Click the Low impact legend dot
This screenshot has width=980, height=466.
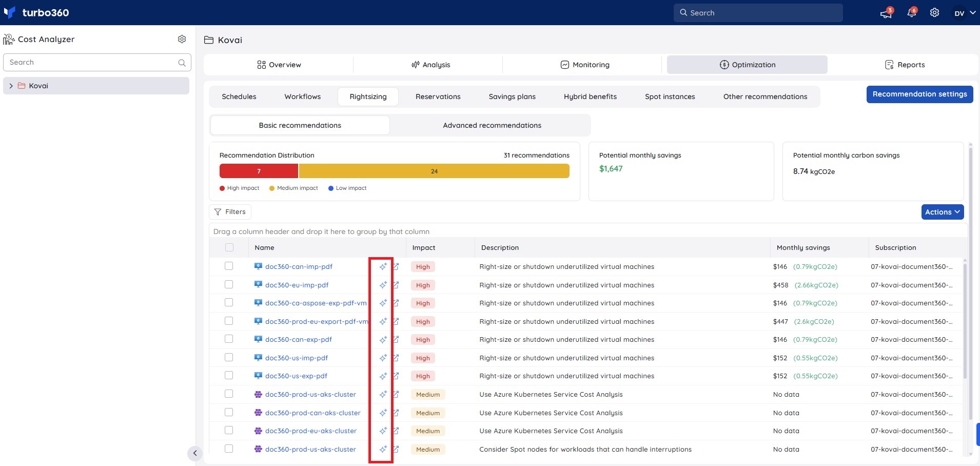[x=331, y=188]
